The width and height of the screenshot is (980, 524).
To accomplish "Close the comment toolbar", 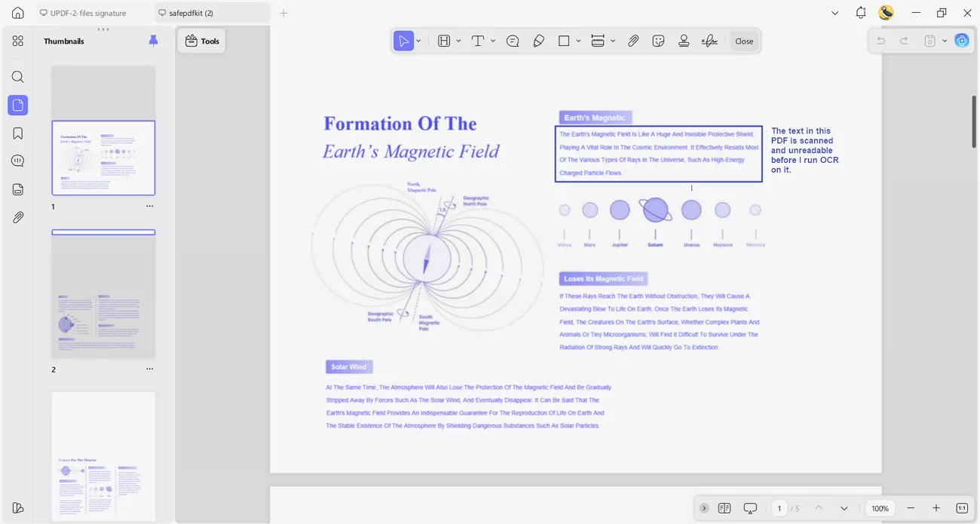I will click(x=744, y=41).
